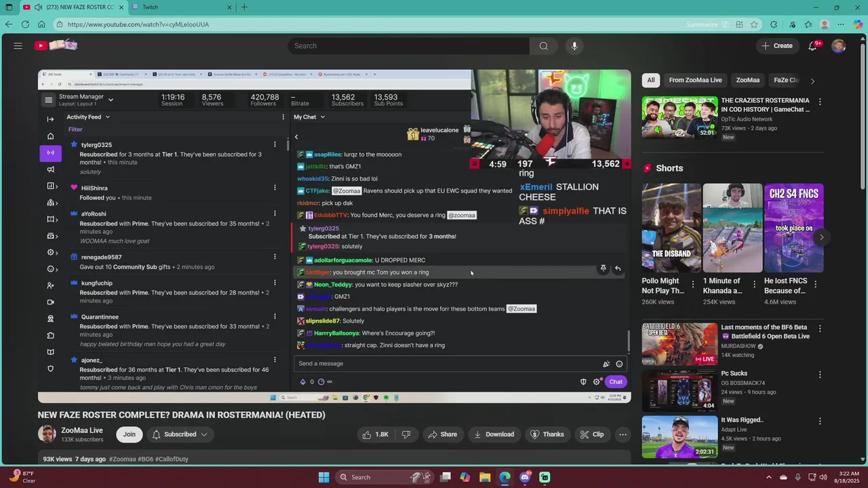
Task: Open more actions under the video
Action: (623, 434)
